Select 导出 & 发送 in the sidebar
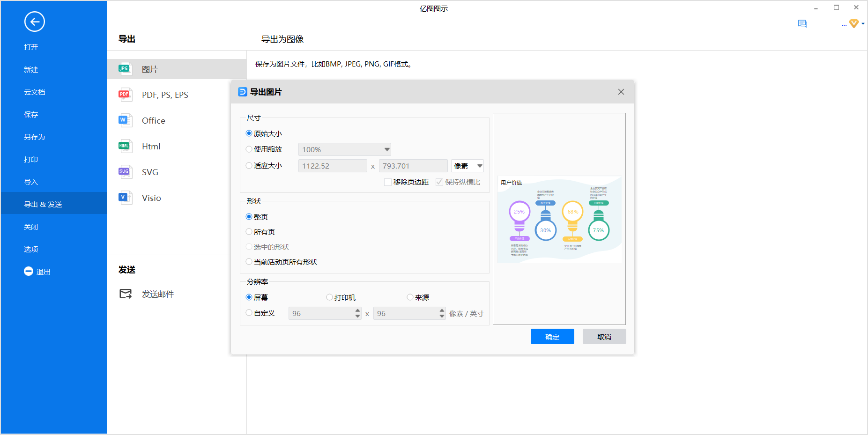This screenshot has width=868, height=435. coord(54,203)
